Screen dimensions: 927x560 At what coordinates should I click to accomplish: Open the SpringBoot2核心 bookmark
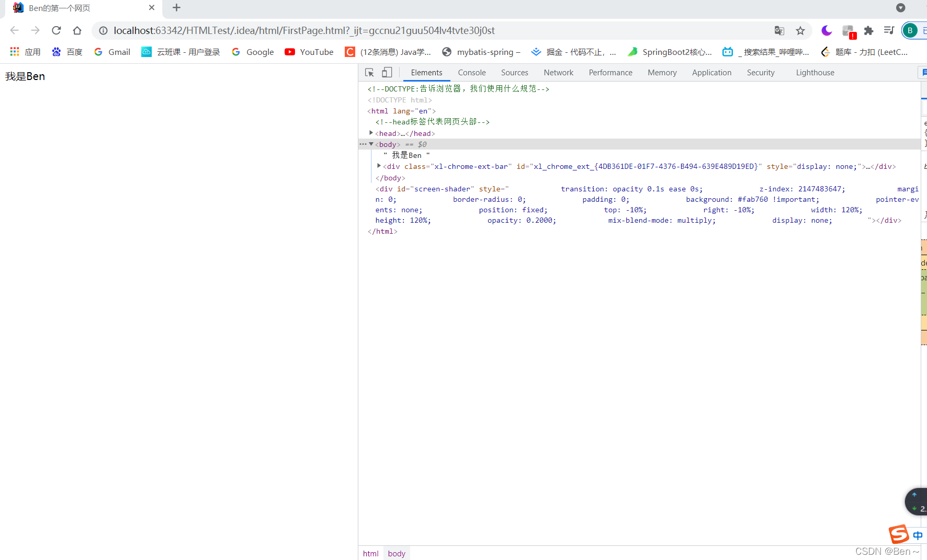tap(670, 52)
